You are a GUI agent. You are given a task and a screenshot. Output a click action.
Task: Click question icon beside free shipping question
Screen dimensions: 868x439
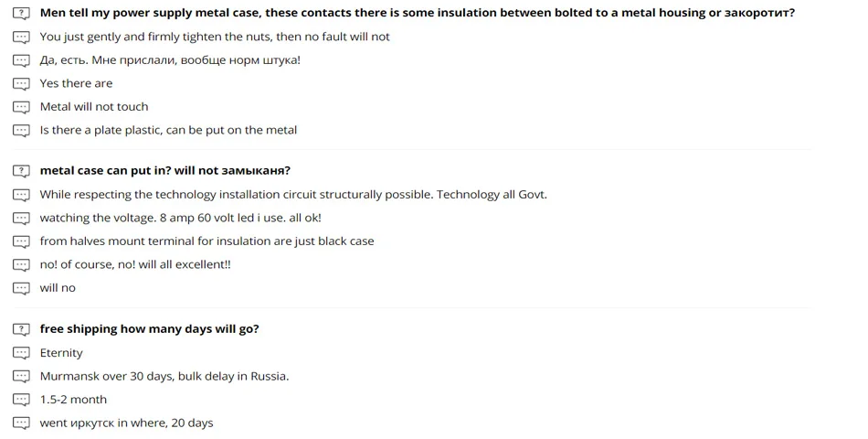click(21, 329)
